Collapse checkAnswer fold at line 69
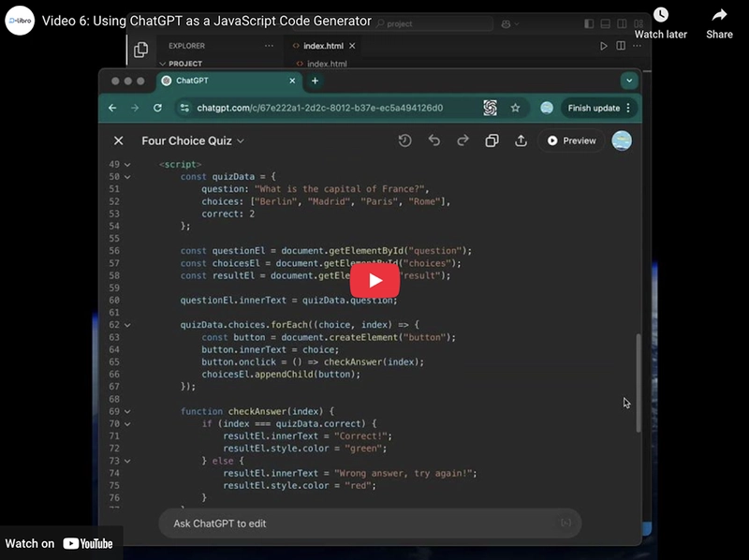The width and height of the screenshot is (749, 560). pyautogui.click(x=127, y=411)
